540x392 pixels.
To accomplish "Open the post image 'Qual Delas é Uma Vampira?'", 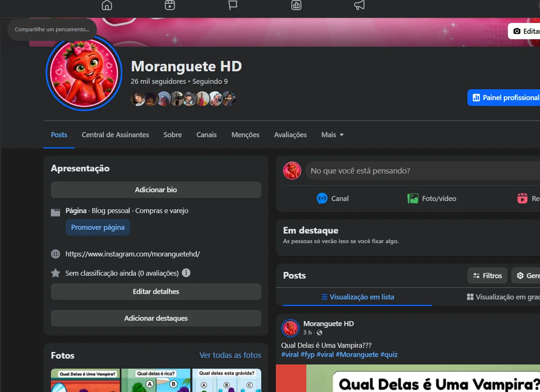I will [x=408, y=378].
